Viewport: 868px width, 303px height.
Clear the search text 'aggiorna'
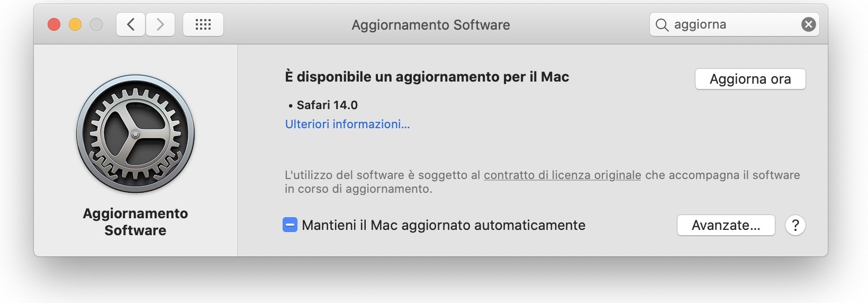pyautogui.click(x=808, y=24)
